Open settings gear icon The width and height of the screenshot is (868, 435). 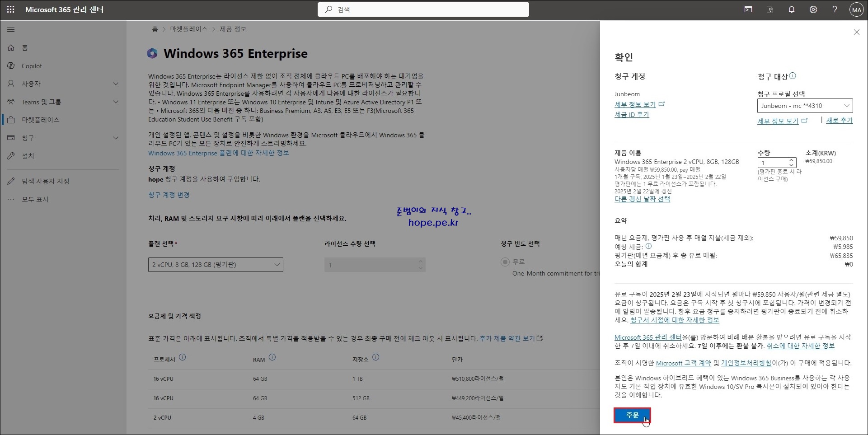click(813, 9)
